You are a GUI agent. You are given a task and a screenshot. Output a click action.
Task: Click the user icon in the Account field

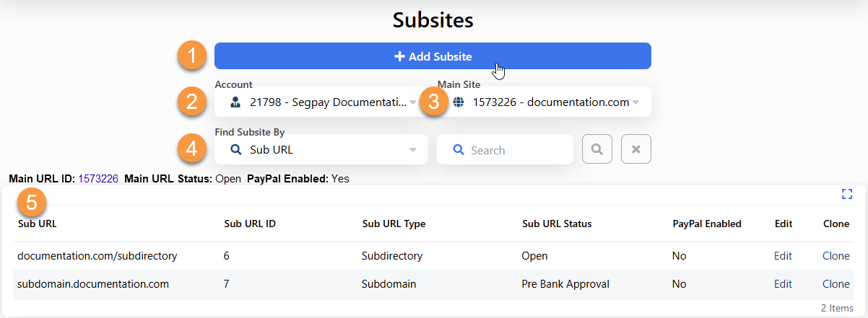pyautogui.click(x=235, y=102)
